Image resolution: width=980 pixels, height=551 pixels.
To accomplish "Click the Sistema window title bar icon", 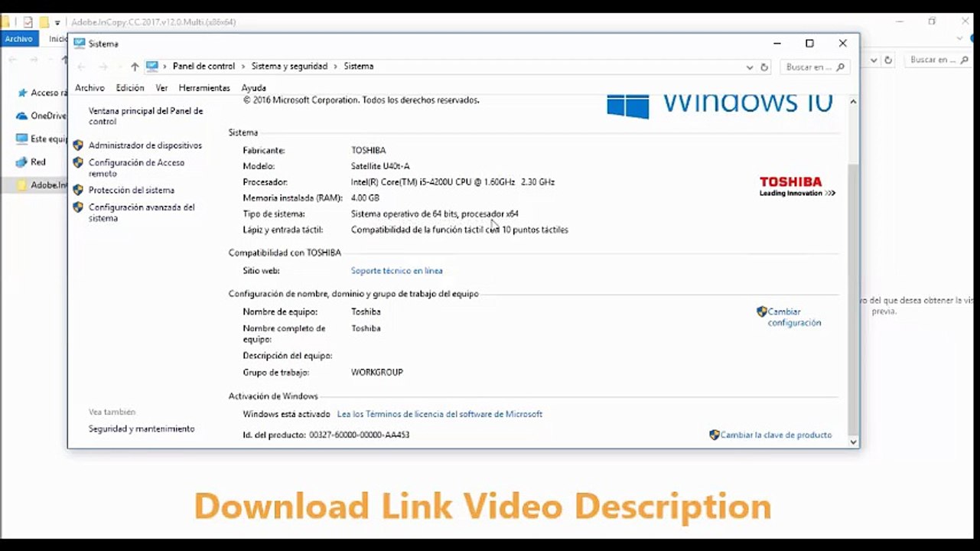I will click(x=79, y=44).
